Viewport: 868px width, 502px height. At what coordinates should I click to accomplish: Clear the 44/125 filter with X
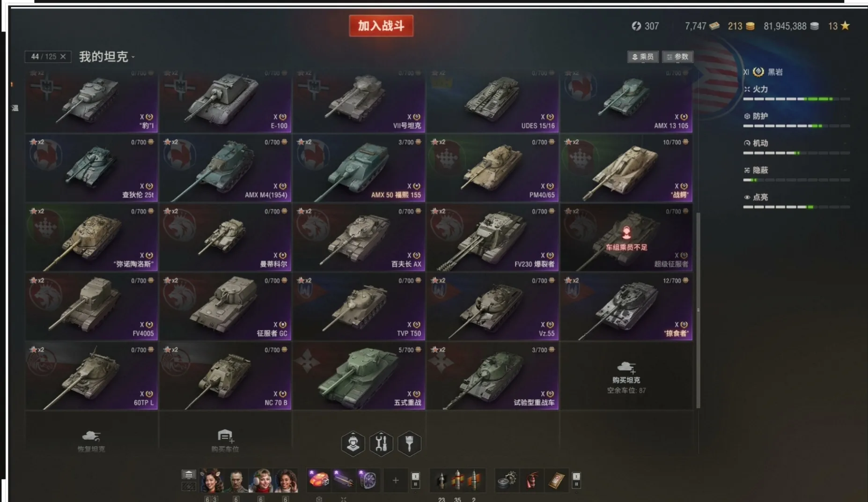(63, 57)
